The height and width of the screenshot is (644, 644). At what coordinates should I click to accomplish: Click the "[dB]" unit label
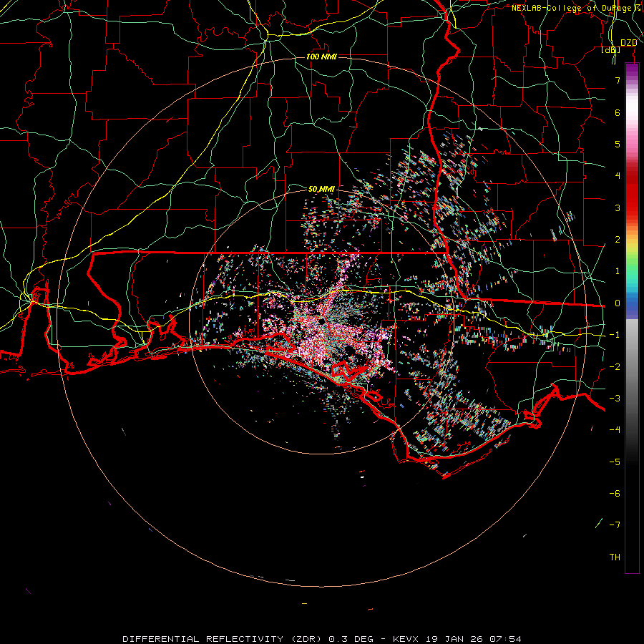[x=611, y=50]
